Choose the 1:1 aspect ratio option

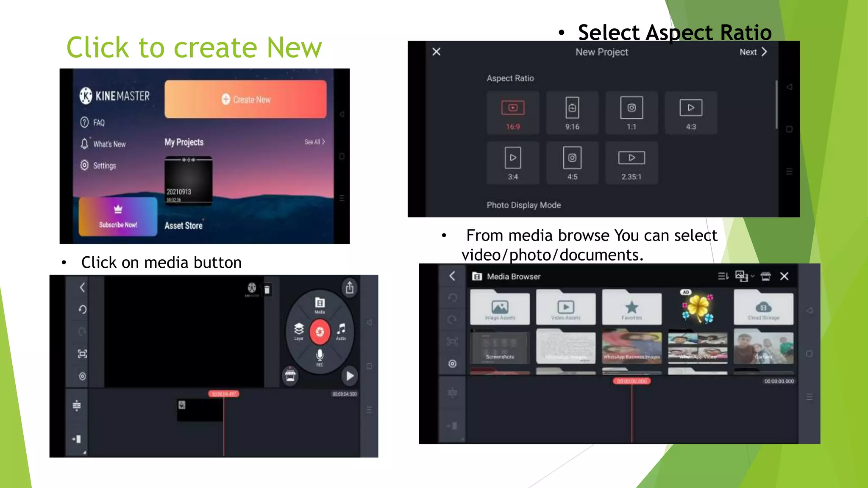coord(632,113)
